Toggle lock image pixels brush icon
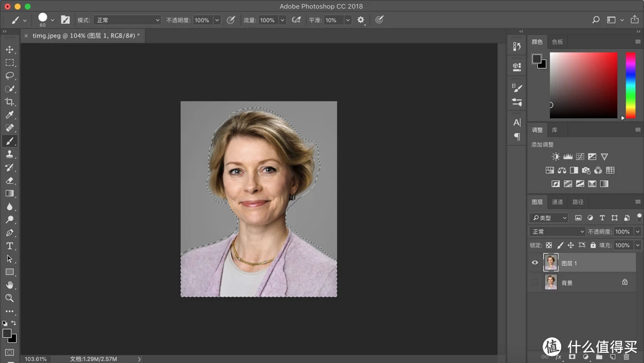Viewport: 644px width, 363px height. pyautogui.click(x=560, y=245)
